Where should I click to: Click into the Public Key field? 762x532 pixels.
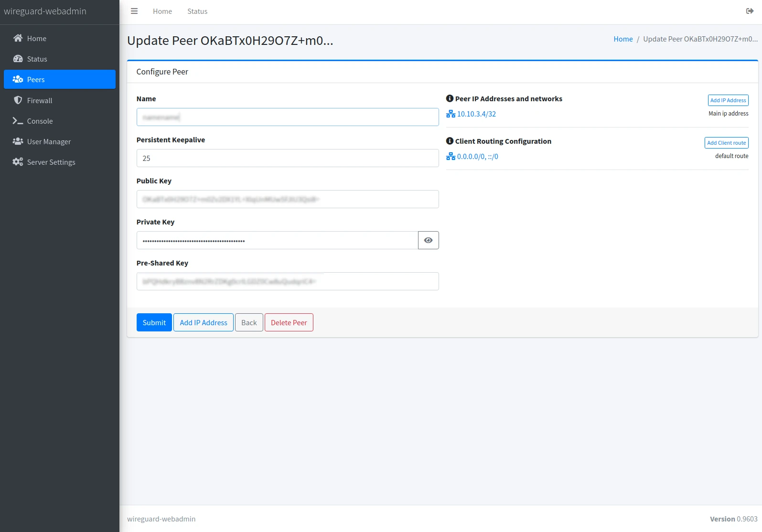click(x=288, y=199)
